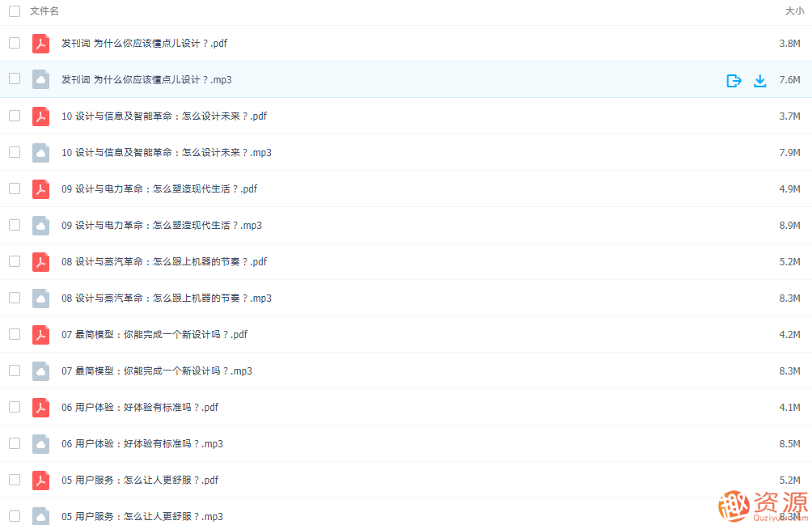This screenshot has width=812, height=525.
Task: Tick checkbox for 06 用户体验 .mp3
Action: click(15, 443)
